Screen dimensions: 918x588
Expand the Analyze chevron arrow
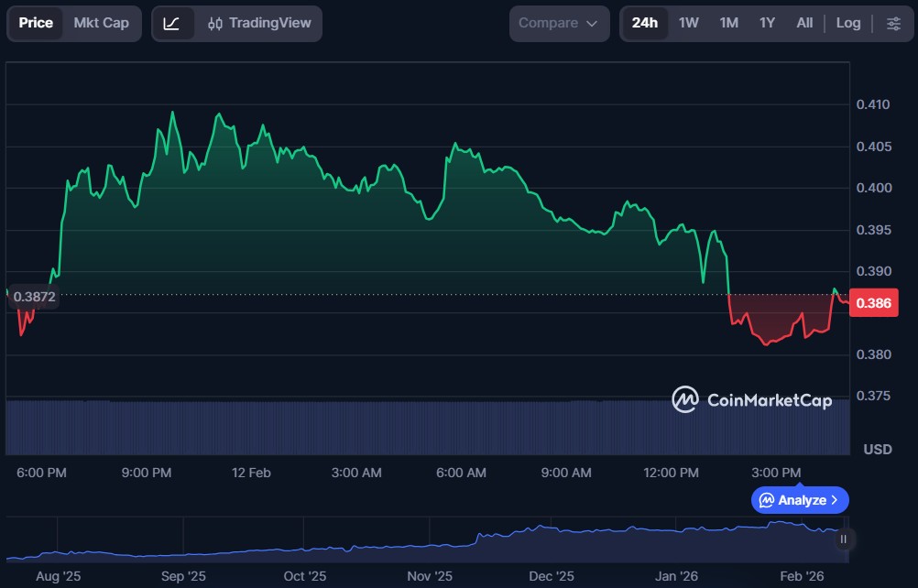tap(835, 500)
